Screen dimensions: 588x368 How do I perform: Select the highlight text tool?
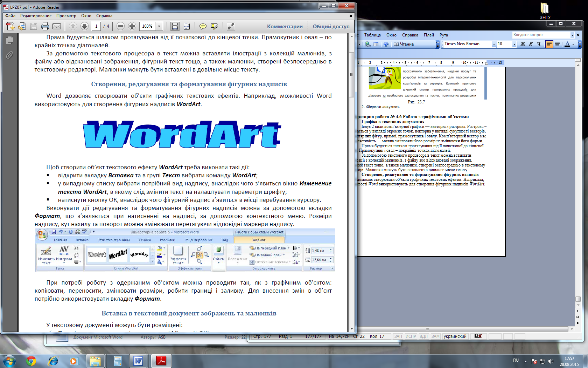pos(214,26)
